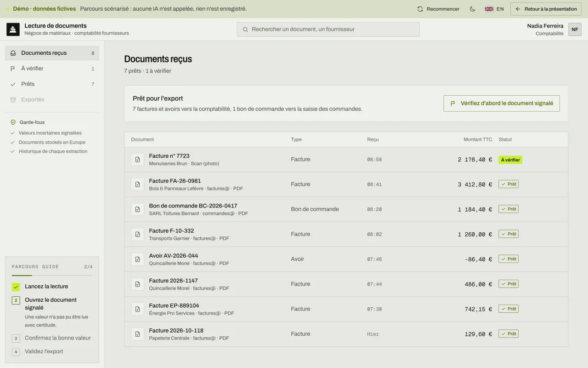Open the NF user avatar

(575, 29)
